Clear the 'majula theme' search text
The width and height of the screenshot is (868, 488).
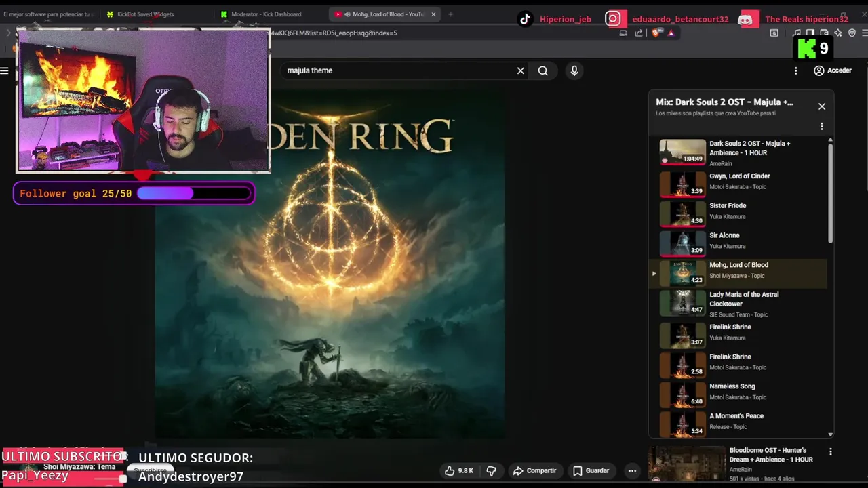(521, 70)
